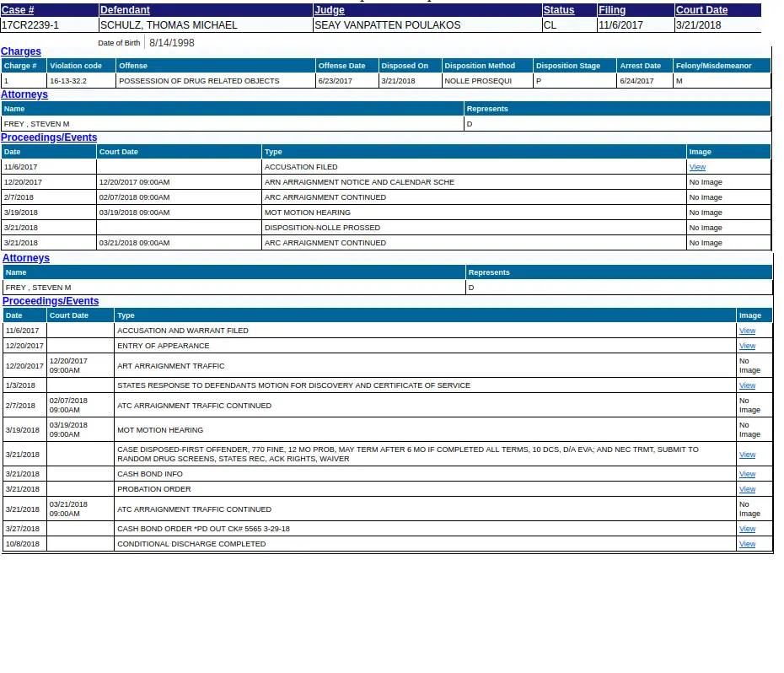
Task: Sort by the Defendant column header
Action: tap(125, 10)
